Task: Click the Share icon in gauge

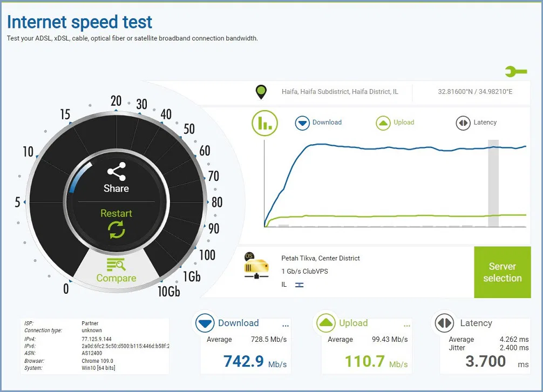Action: [116, 172]
